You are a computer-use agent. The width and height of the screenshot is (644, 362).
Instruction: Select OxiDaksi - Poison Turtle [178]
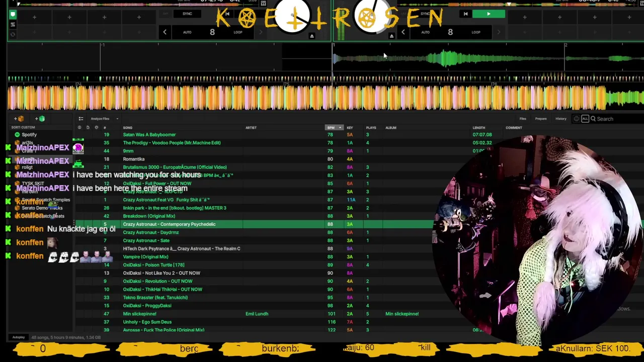click(153, 265)
